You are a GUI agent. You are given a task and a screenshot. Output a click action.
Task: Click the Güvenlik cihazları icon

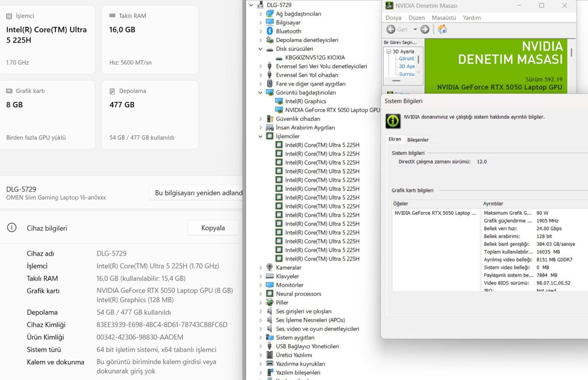tap(269, 119)
